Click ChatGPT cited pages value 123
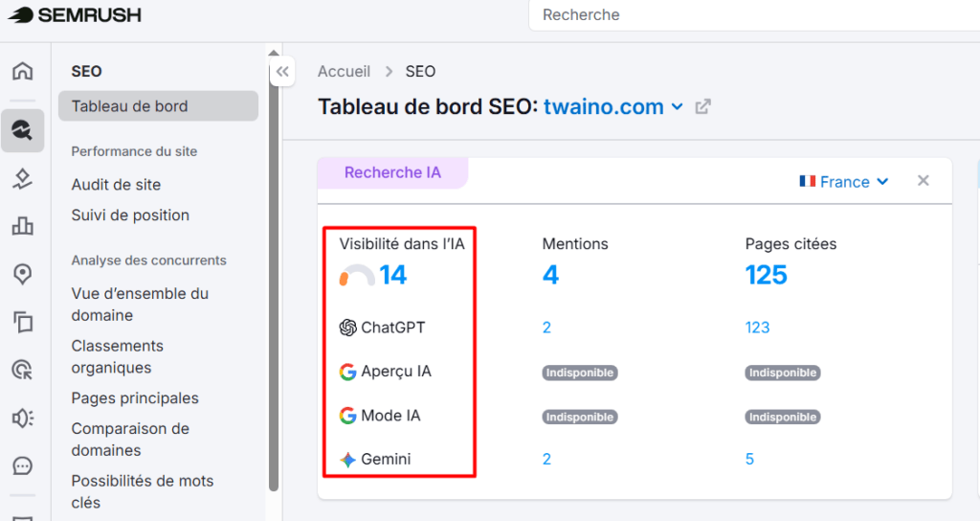This screenshot has height=521, width=980. [758, 328]
